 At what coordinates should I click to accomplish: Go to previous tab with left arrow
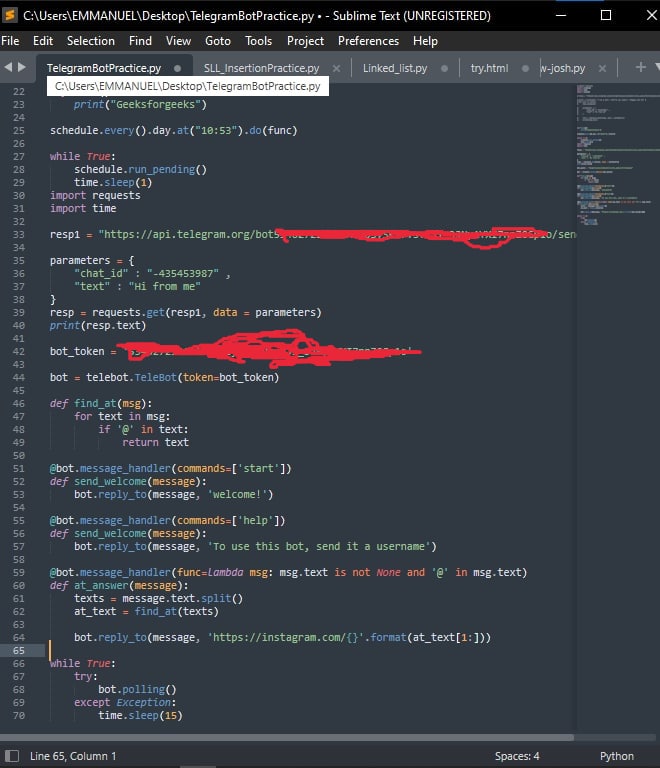[8, 67]
